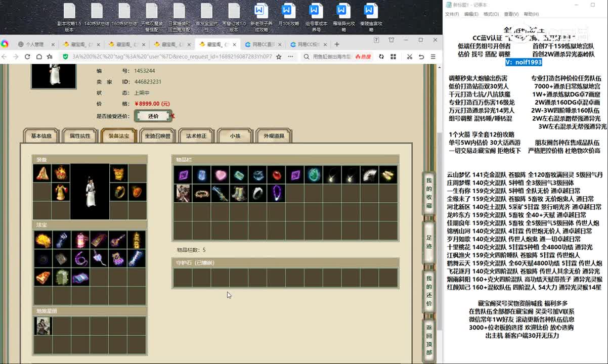Open 副本攻略1.5版本 desktop file
The height and width of the screenshot is (364, 608).
tap(69, 18)
